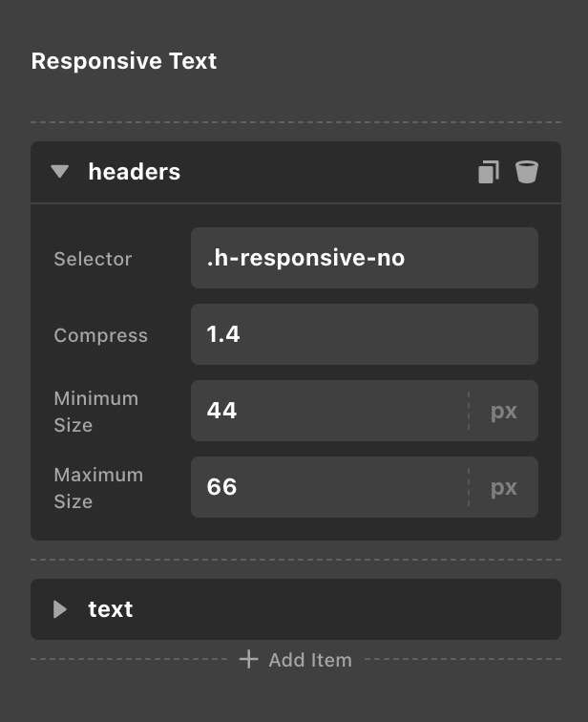Change the px unit for Minimum Size

click(504, 411)
